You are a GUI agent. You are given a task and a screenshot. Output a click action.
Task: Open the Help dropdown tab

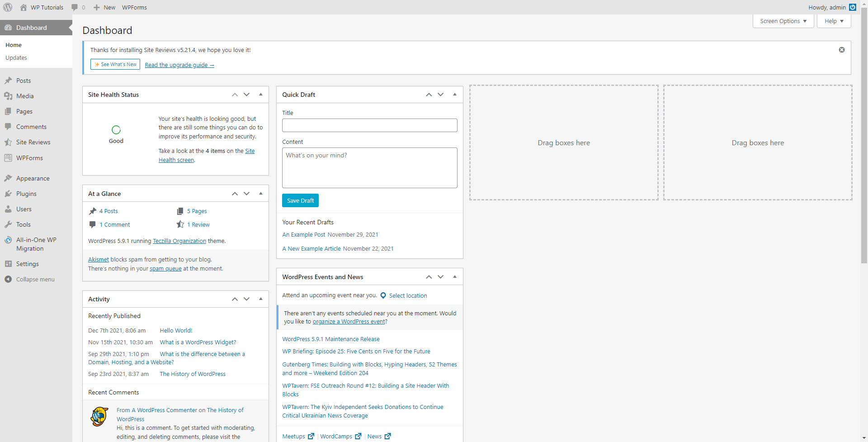[834, 21]
